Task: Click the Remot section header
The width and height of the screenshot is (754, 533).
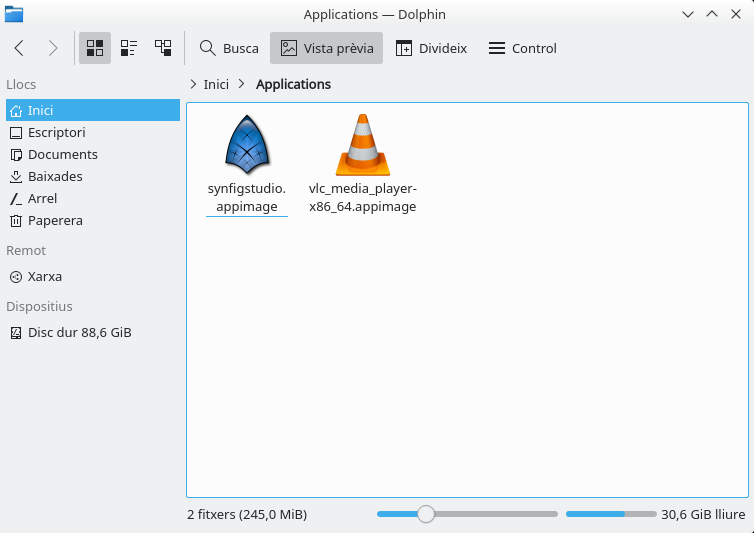Action: tap(26, 251)
